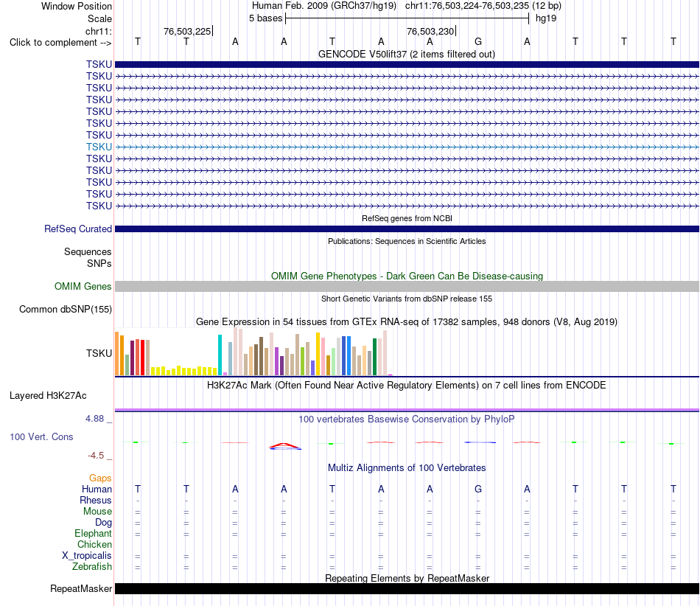
Task: Click the Dog alignment row label
Action: coord(103,523)
